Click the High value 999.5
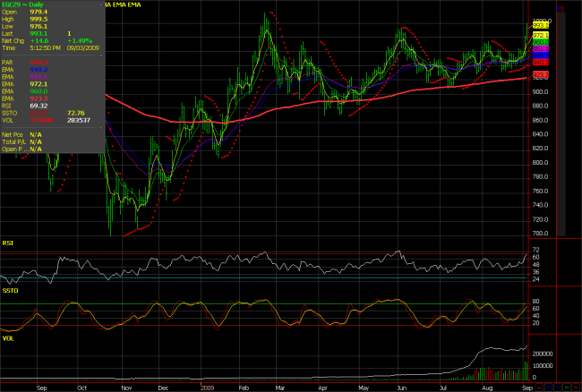The image size is (582, 392). pyautogui.click(x=39, y=20)
